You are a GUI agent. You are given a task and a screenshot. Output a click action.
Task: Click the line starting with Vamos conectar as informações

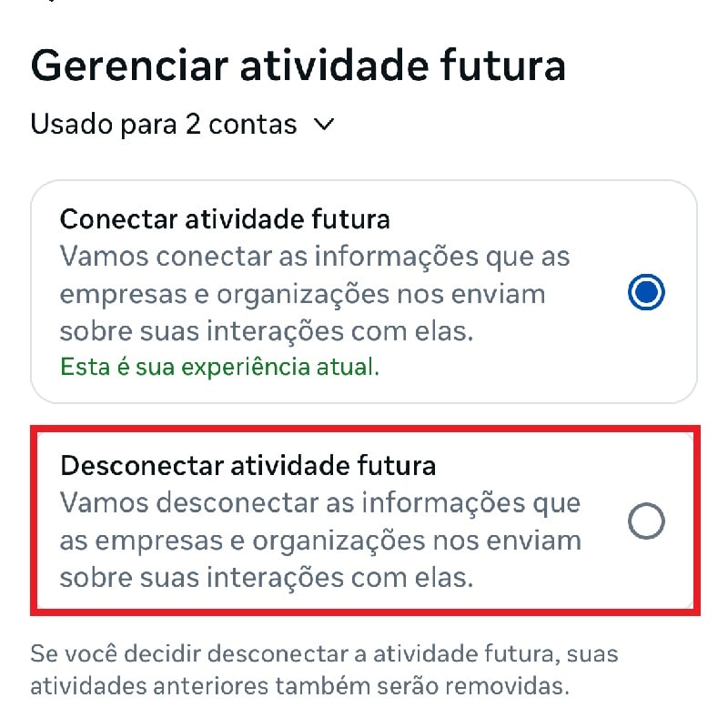[315, 257]
